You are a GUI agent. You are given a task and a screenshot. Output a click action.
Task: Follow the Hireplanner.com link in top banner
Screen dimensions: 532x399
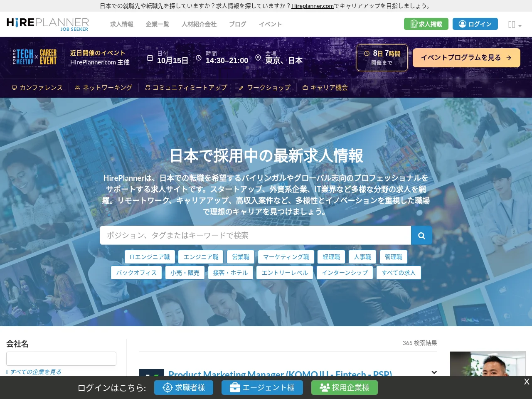click(x=313, y=6)
